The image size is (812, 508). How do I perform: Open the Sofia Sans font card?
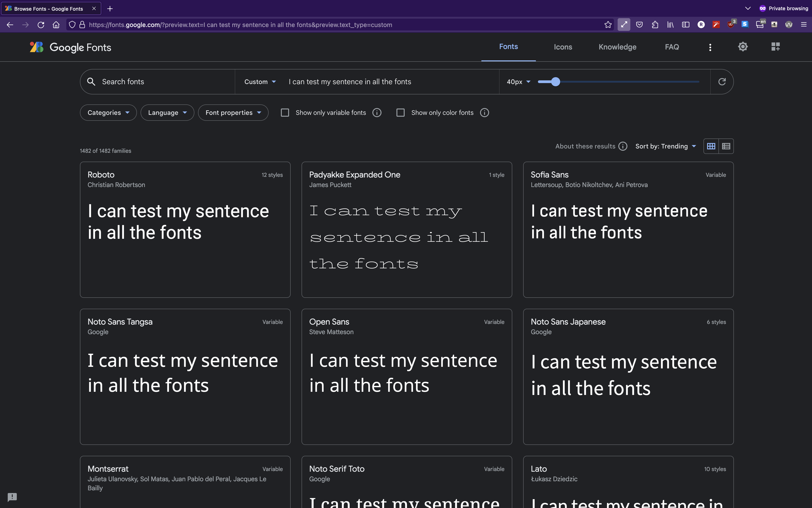pos(628,229)
